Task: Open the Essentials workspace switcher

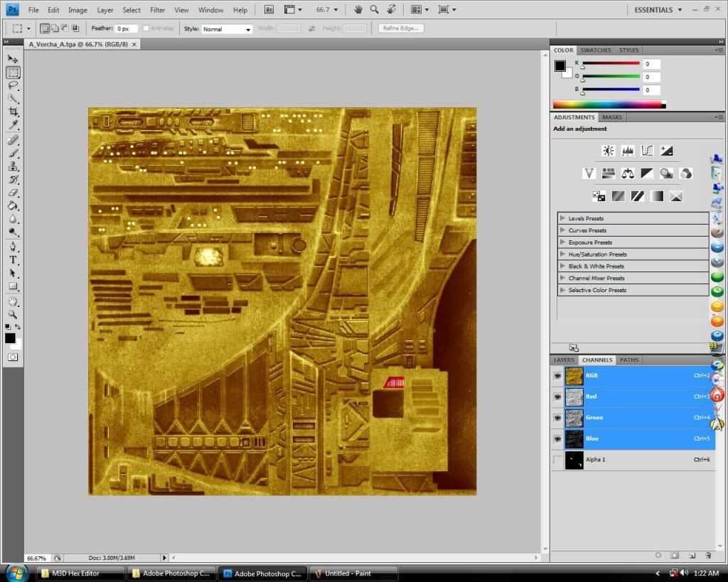Action: [x=658, y=10]
